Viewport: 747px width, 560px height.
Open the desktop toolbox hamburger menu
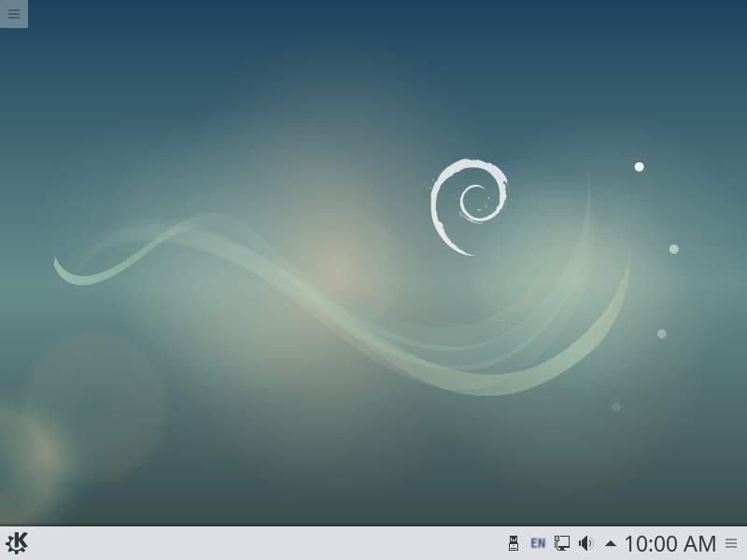click(x=14, y=14)
